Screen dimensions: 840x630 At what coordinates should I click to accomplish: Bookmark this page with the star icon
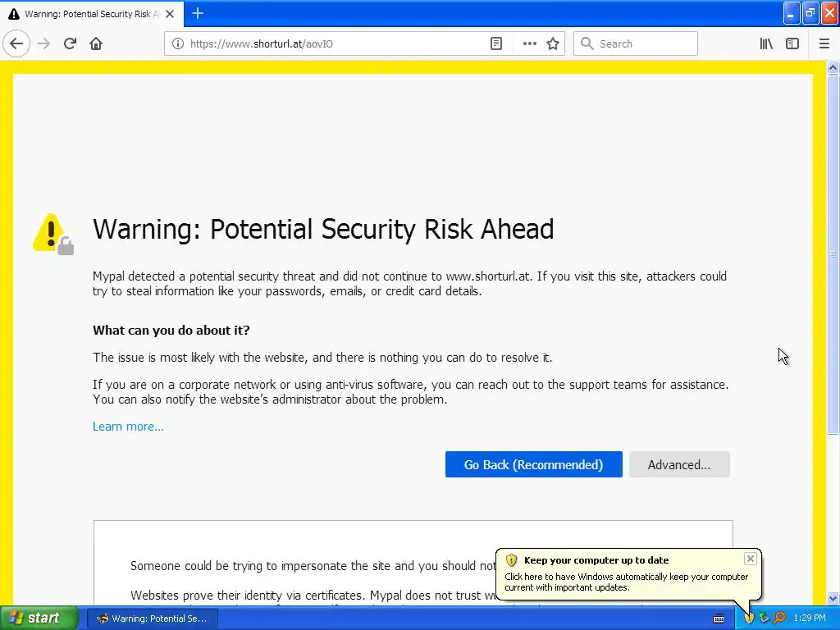(x=553, y=43)
